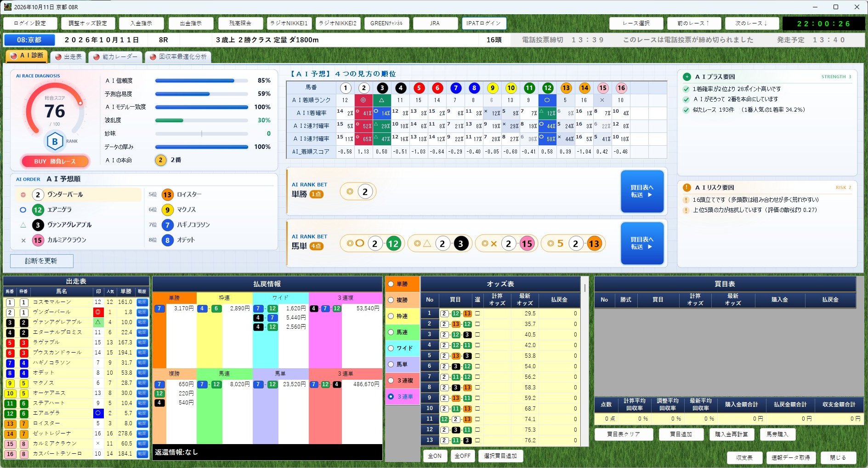Click horse number 13 badge in AI prediction header
Image resolution: width=868 pixels, height=468 pixels.
pyautogui.click(x=566, y=88)
